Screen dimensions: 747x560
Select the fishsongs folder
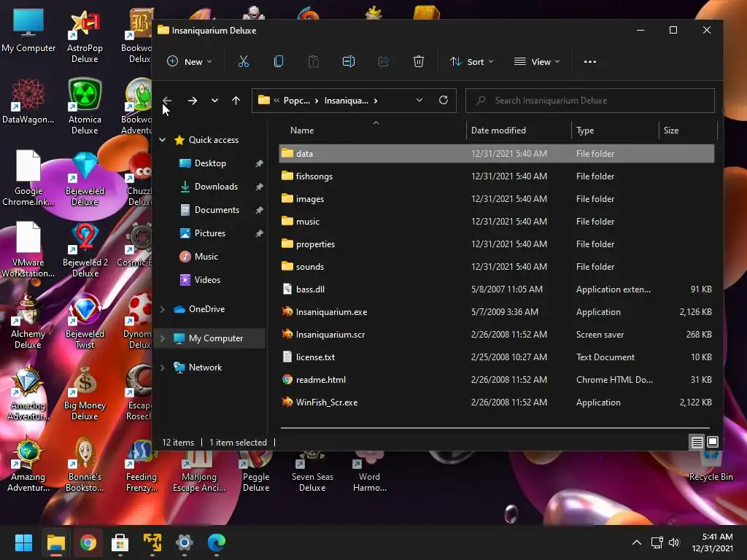[496, 176]
